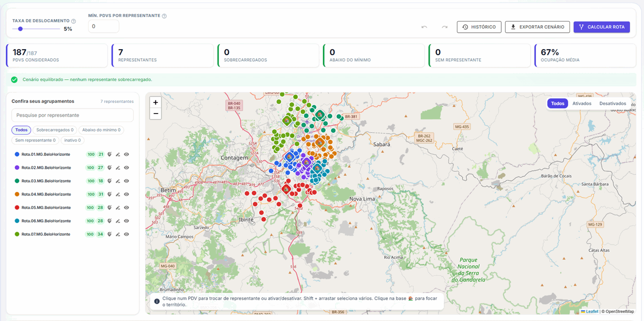This screenshot has height=321, width=644.
Task: Select the Rota.06.MG.BeloHorizonte row name
Action: (x=46, y=221)
